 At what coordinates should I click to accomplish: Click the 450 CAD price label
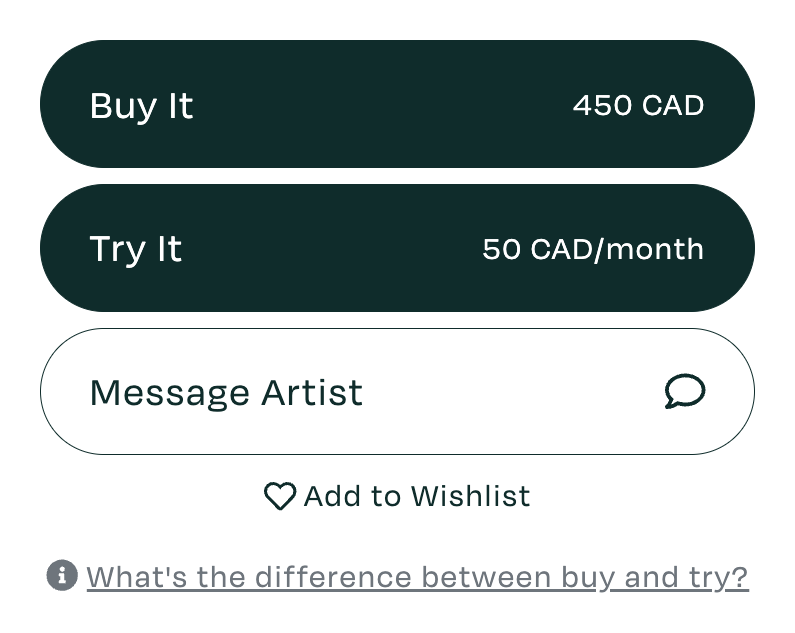point(638,105)
